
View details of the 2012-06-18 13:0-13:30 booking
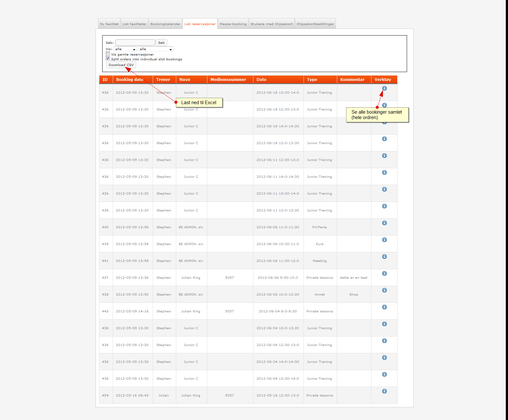click(x=384, y=139)
